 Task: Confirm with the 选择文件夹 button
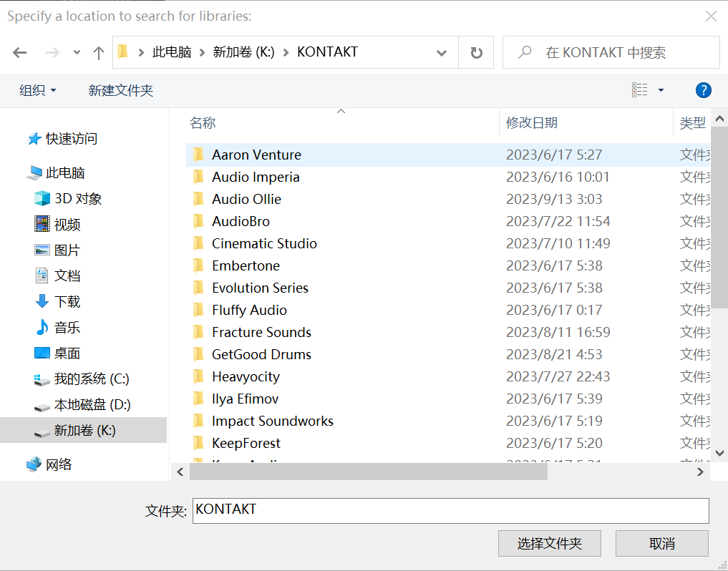pyautogui.click(x=549, y=543)
